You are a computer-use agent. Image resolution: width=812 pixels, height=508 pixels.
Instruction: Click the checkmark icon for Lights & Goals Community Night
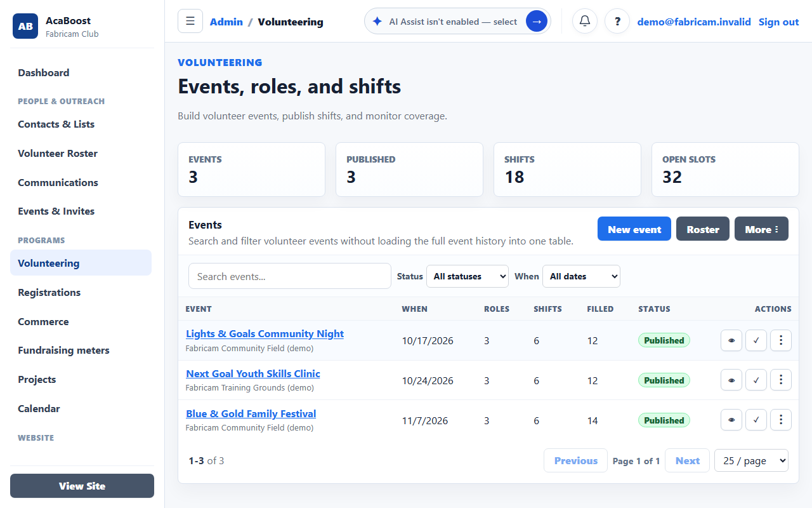(756, 340)
